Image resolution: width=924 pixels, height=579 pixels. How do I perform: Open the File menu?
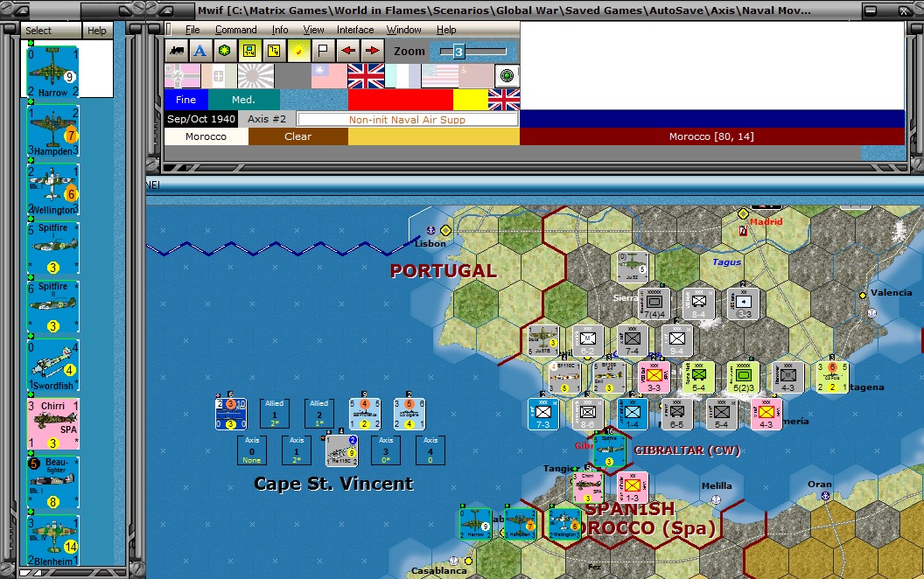pyautogui.click(x=192, y=30)
